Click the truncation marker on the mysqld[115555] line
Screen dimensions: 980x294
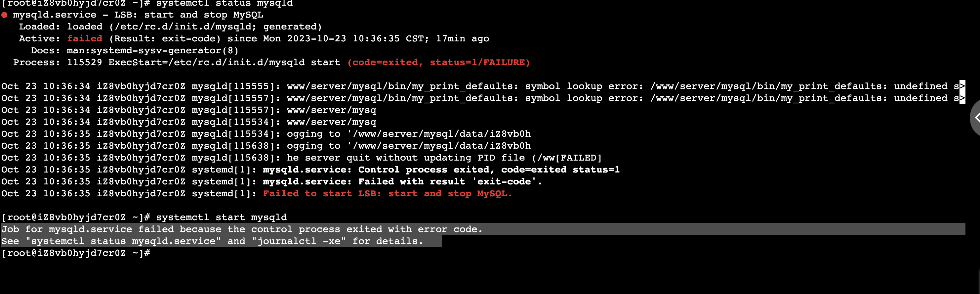tap(962, 86)
